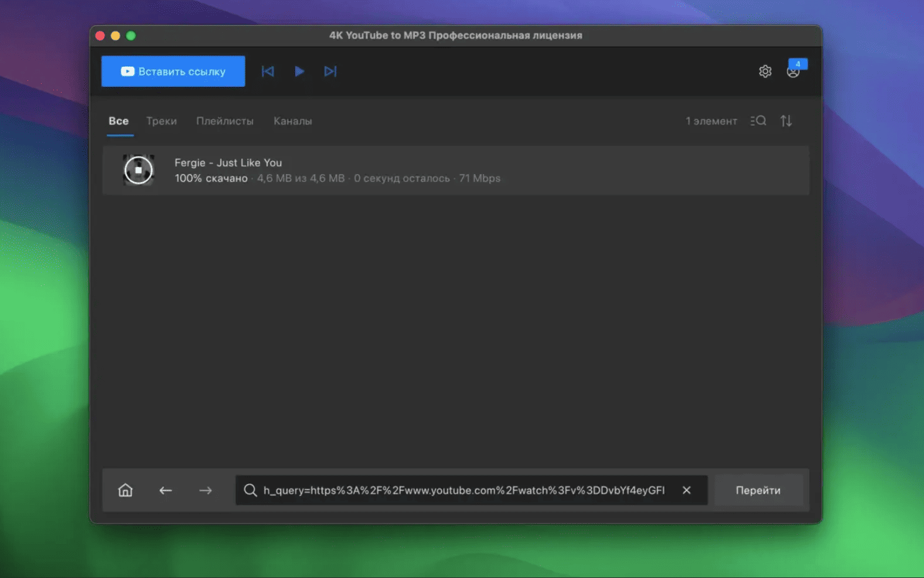Clear the address field with the X
Image resolution: width=924 pixels, height=578 pixels.
(687, 490)
